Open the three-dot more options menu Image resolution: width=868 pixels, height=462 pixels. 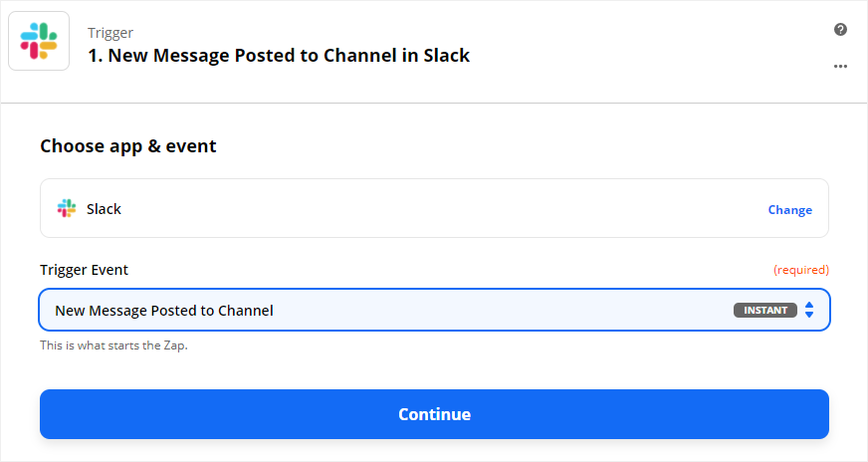(x=840, y=66)
